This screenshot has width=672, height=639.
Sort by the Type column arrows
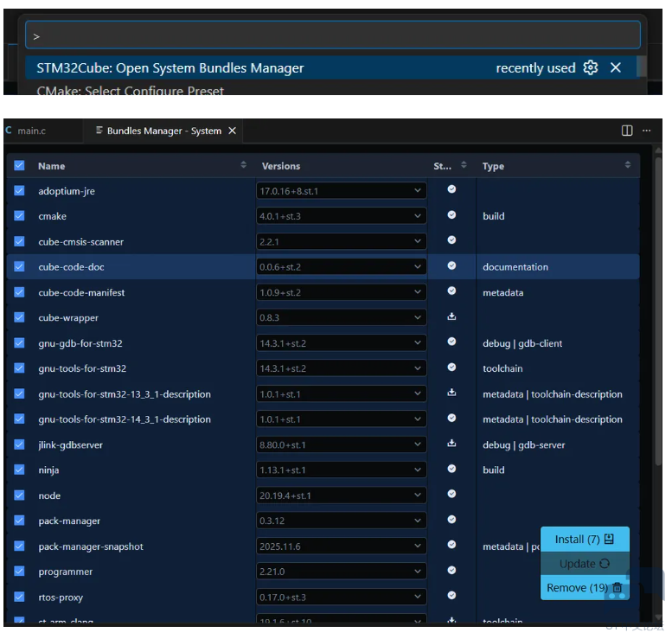[x=627, y=164]
